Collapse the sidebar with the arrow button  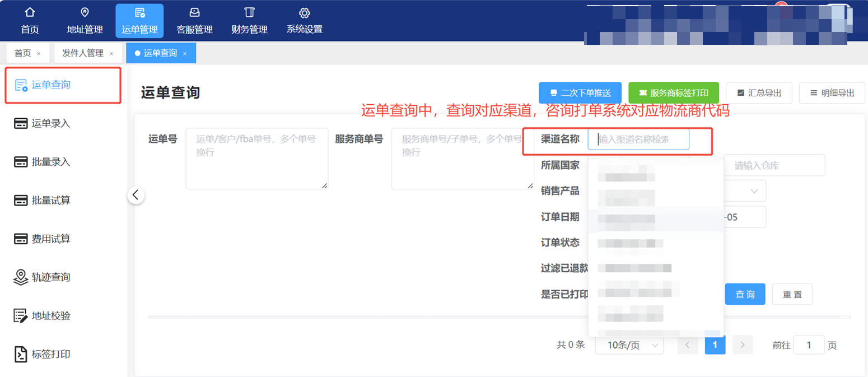coord(136,196)
